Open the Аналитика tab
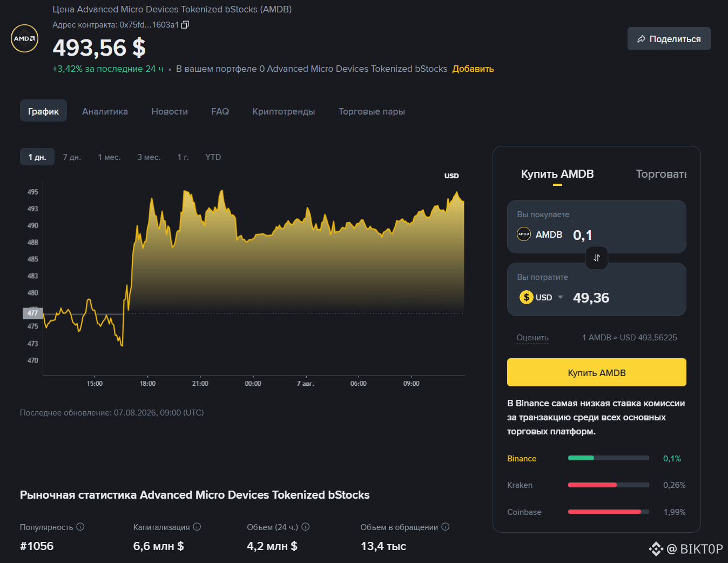The width and height of the screenshot is (728, 563). point(105,111)
